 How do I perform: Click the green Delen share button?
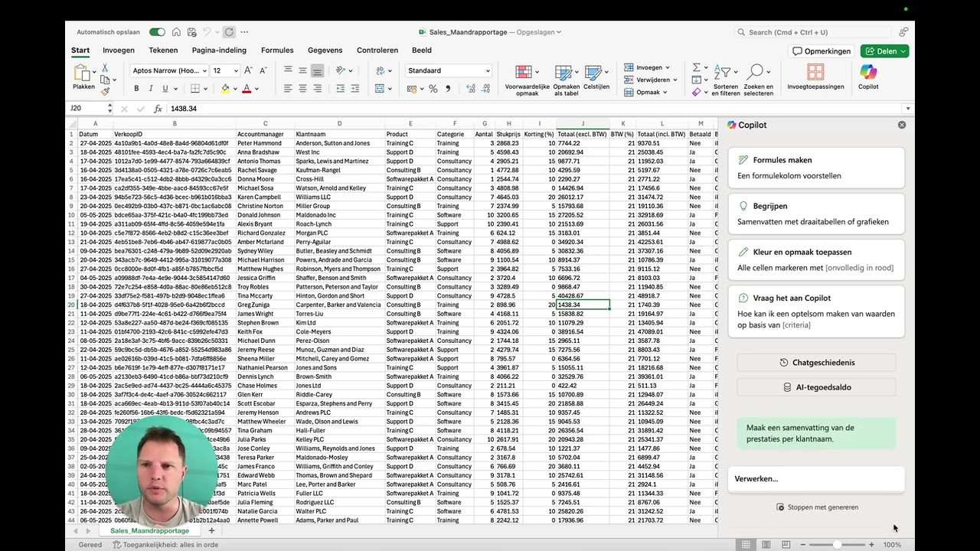884,51
